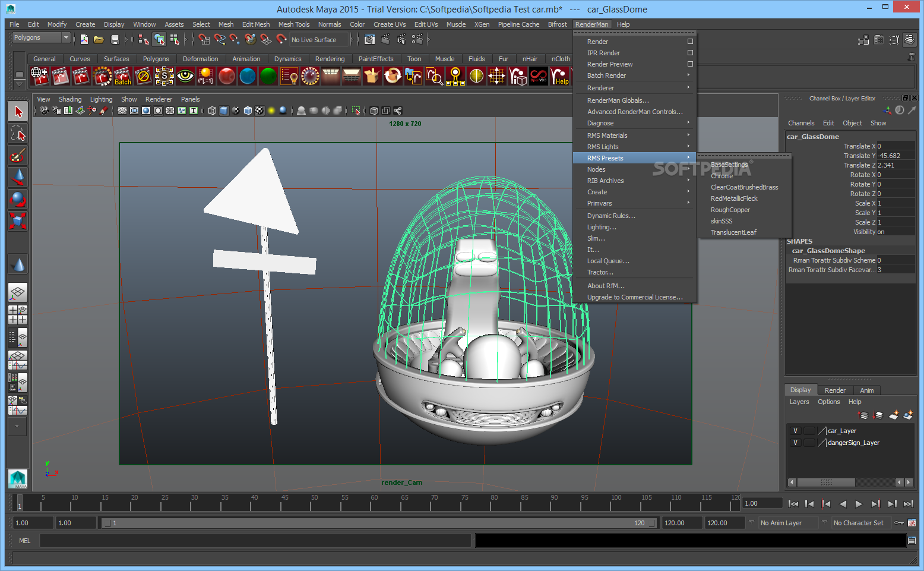This screenshot has width=924, height=571.
Task: Click the auto keyframe key icon
Action: click(899, 523)
